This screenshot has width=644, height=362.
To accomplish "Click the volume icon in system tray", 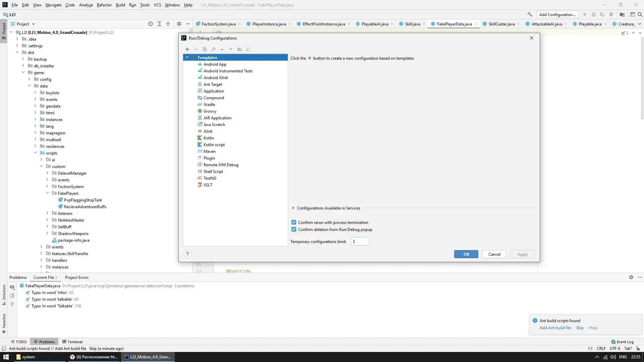I will pyautogui.click(x=613, y=357).
